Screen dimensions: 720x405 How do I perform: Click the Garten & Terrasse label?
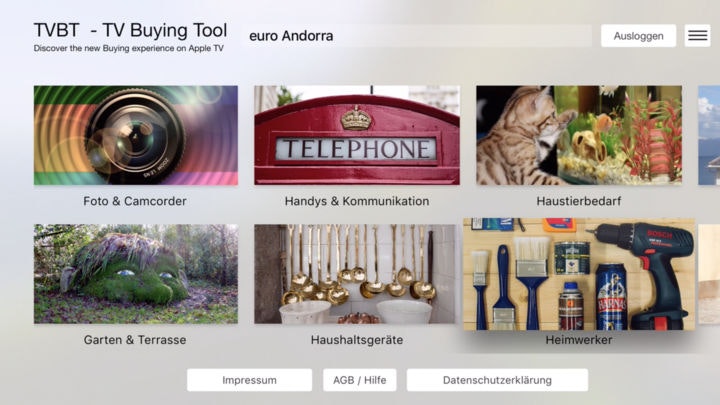tap(135, 340)
